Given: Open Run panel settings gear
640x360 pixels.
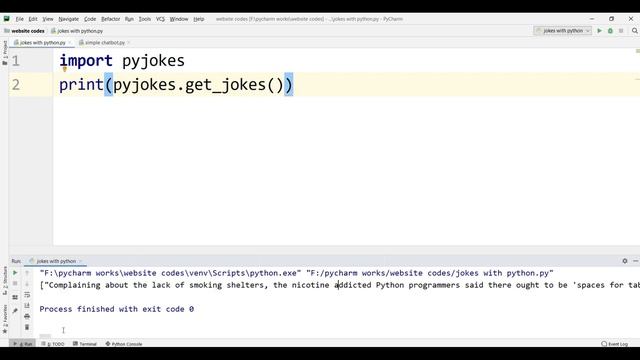Looking at the screenshot, I should click(x=624, y=261).
